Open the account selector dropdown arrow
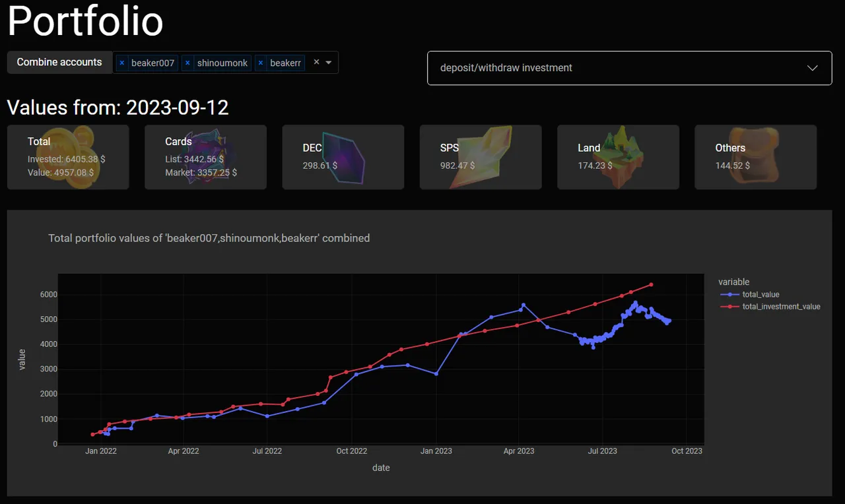The height and width of the screenshot is (504, 845). (329, 62)
